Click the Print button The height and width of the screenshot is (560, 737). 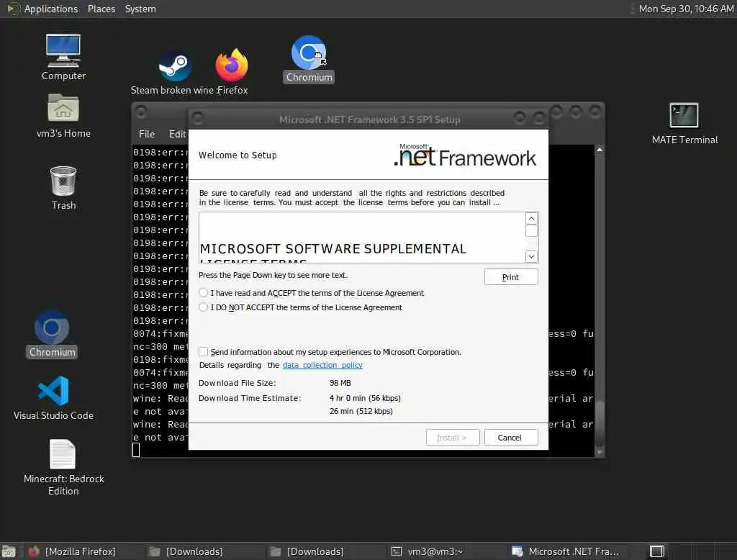(511, 277)
